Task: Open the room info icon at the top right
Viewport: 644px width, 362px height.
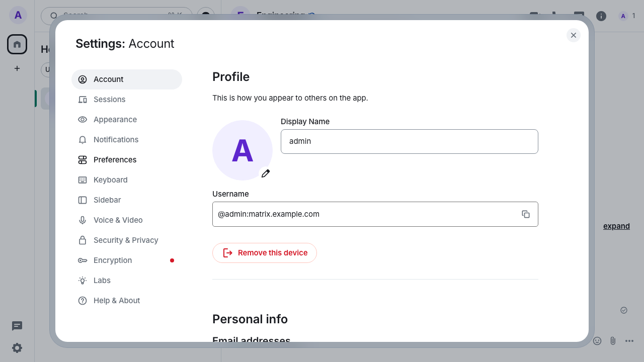Action: pyautogui.click(x=601, y=16)
